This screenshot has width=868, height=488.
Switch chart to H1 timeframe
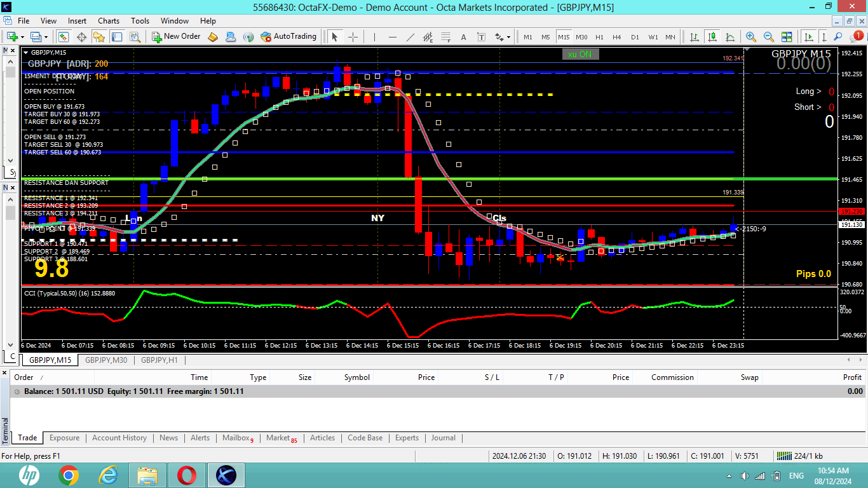[x=599, y=37]
